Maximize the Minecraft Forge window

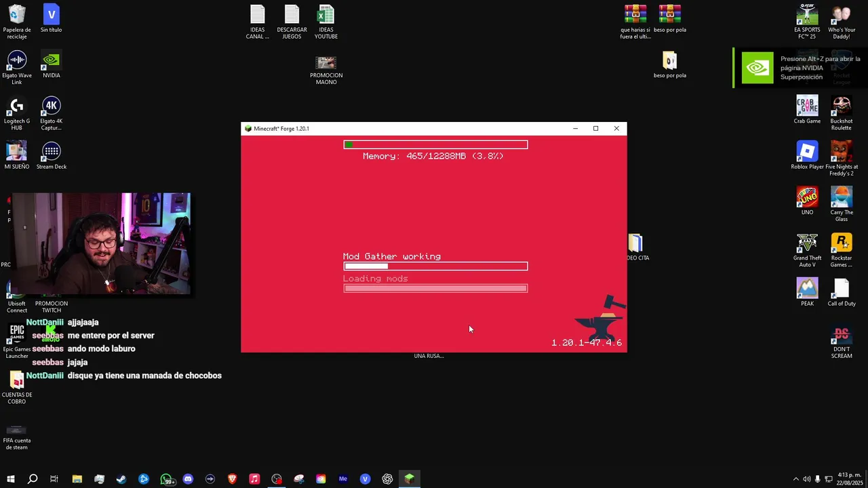595,129
